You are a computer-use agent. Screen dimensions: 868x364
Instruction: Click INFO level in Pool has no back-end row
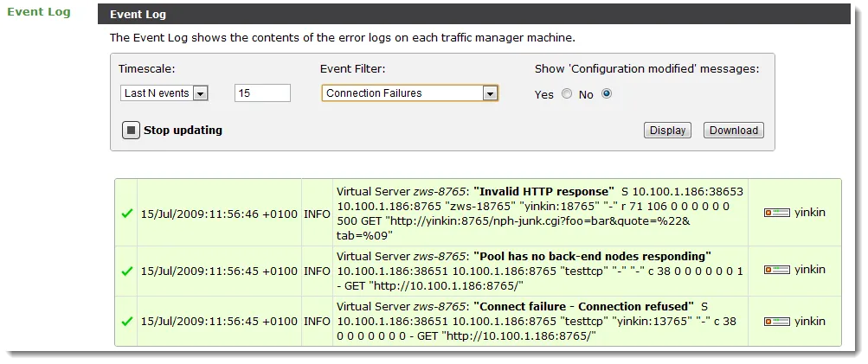[318, 271]
